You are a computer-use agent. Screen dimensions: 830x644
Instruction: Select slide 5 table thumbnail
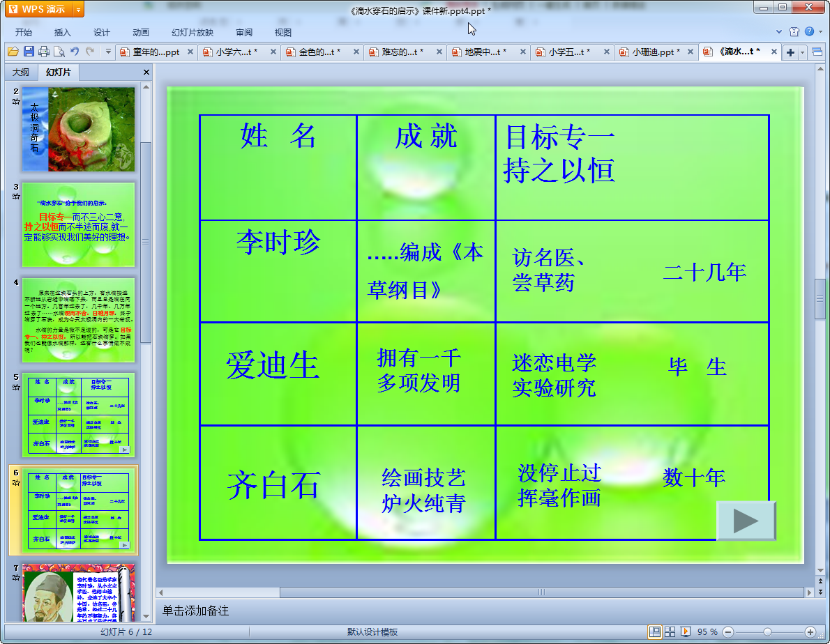[x=78, y=415]
